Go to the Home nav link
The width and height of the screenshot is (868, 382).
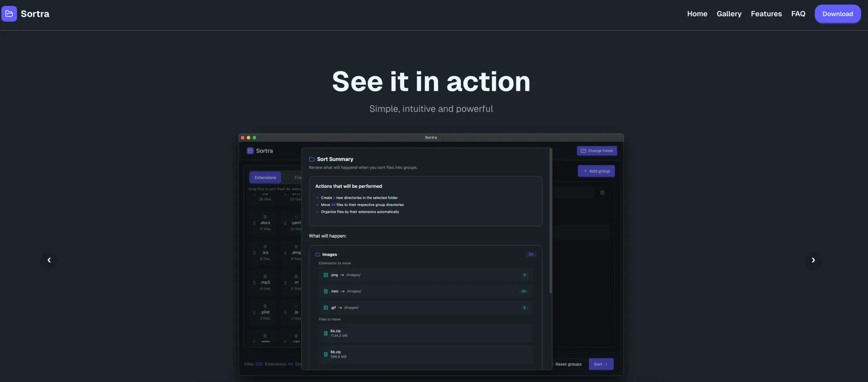697,14
